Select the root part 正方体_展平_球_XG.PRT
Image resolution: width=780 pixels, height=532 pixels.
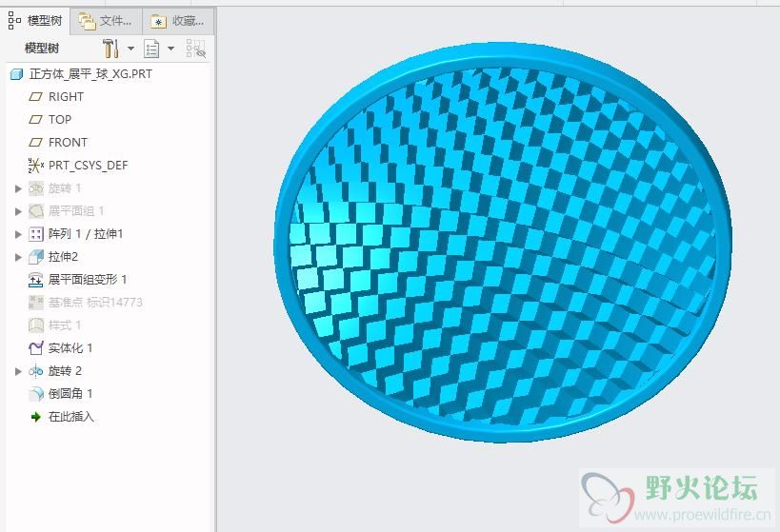click(x=90, y=74)
